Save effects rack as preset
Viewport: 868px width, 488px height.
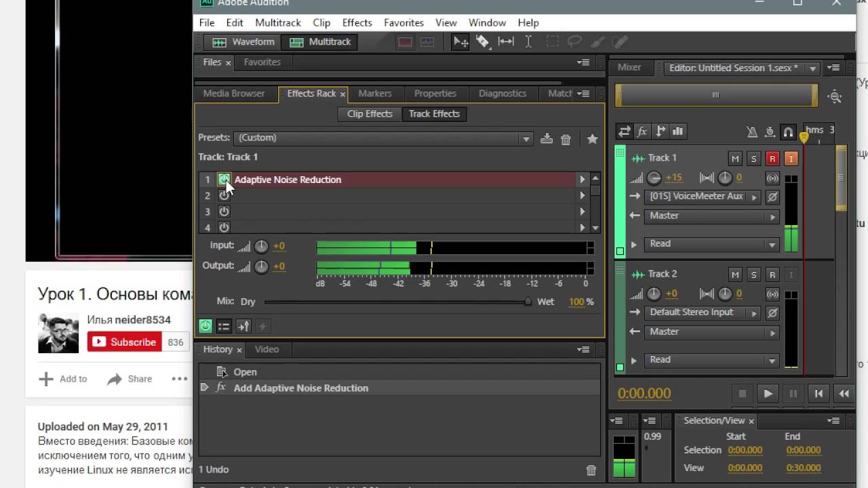[x=547, y=139]
